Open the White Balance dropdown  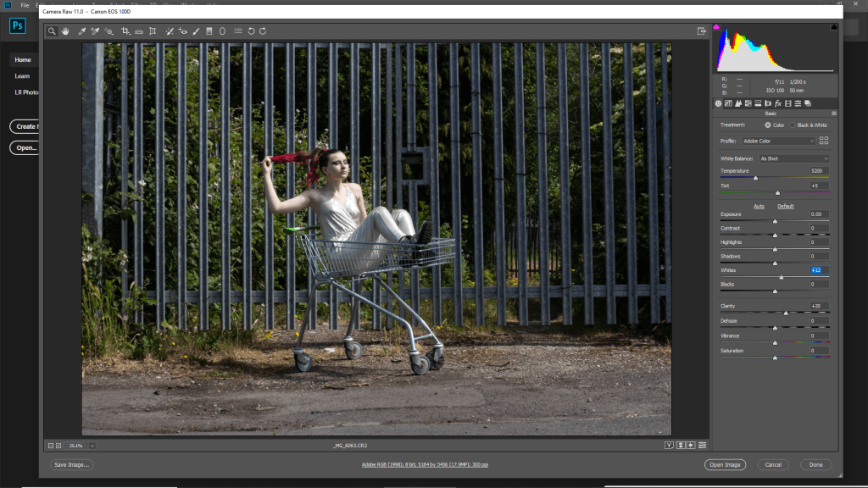coord(793,158)
